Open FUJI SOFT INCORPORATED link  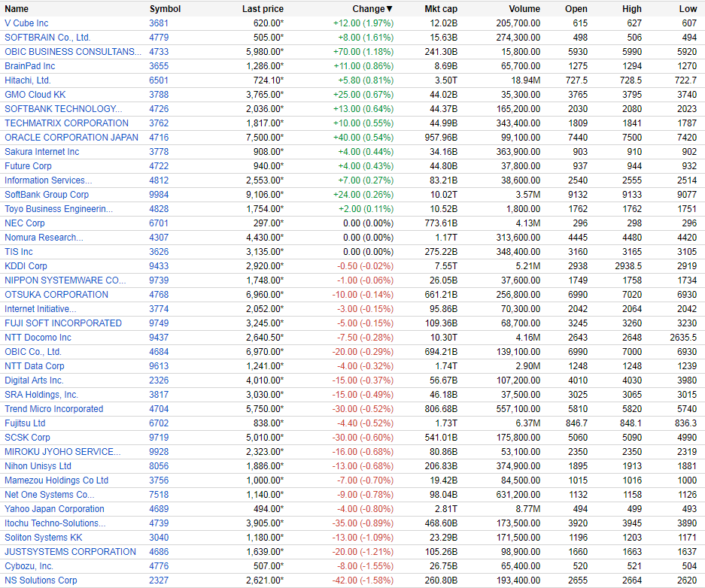point(63,323)
